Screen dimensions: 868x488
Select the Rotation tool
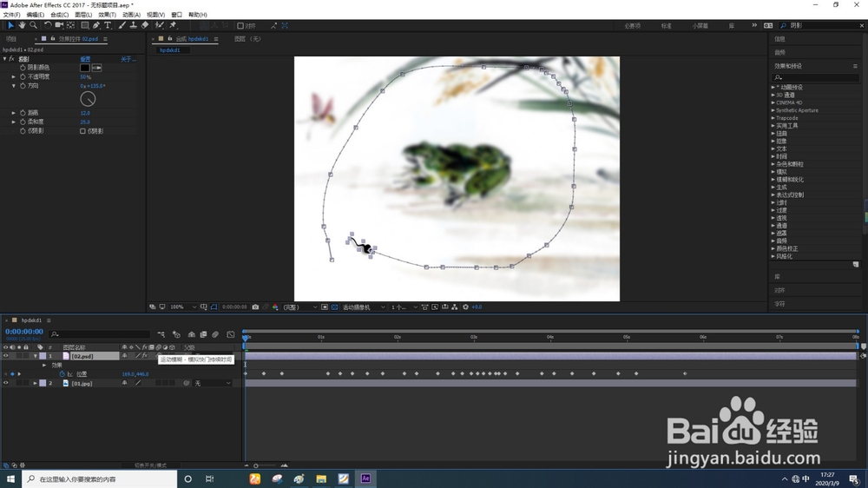click(x=48, y=25)
